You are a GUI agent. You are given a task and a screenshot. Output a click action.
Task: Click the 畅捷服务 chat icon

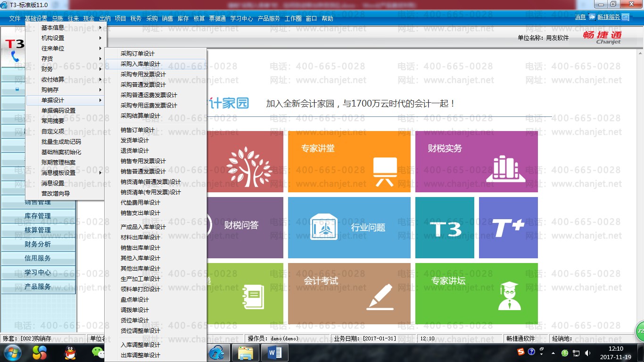point(625,18)
